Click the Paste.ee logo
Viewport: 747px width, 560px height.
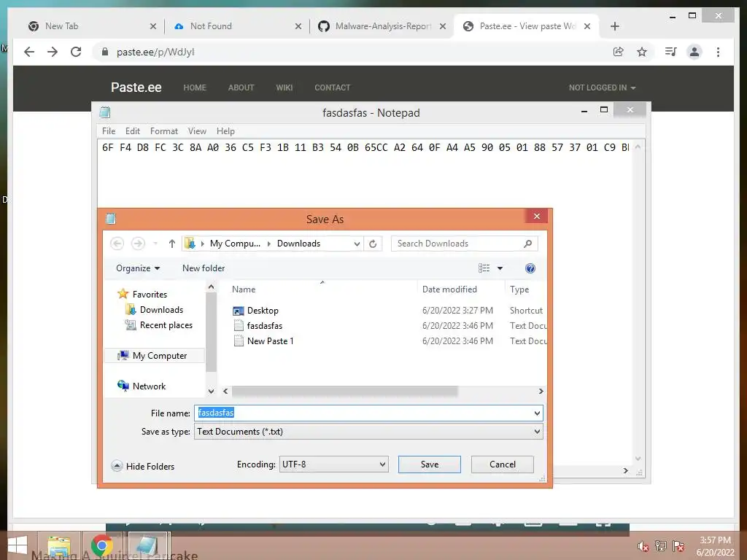(136, 87)
